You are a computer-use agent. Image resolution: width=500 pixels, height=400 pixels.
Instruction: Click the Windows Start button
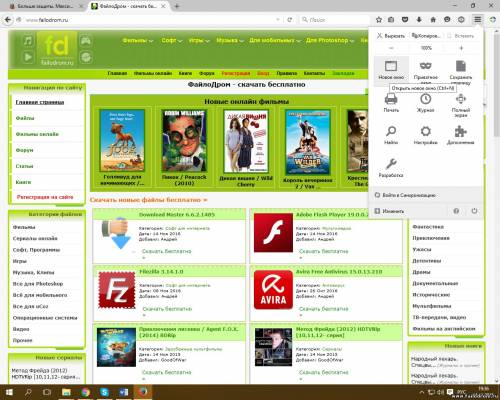9,392
